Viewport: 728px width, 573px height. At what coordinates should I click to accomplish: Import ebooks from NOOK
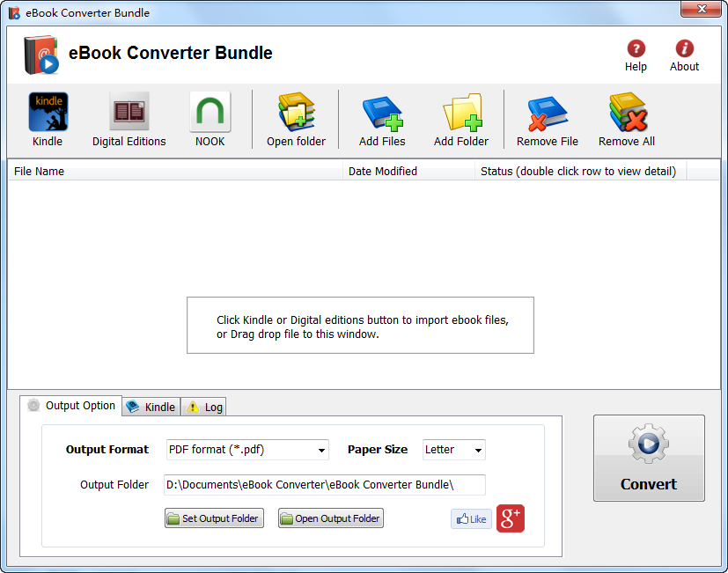(210, 120)
